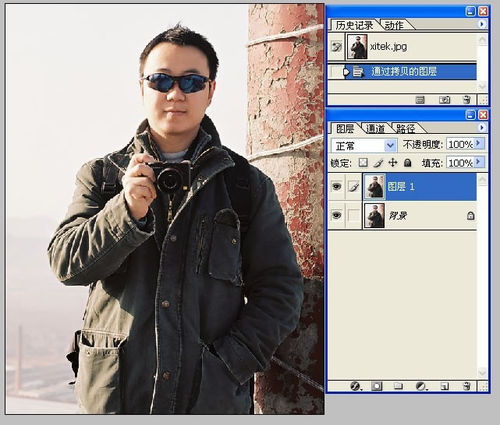Create new fill or adjustment layer
The height and width of the screenshot is (425, 500).
point(422,386)
